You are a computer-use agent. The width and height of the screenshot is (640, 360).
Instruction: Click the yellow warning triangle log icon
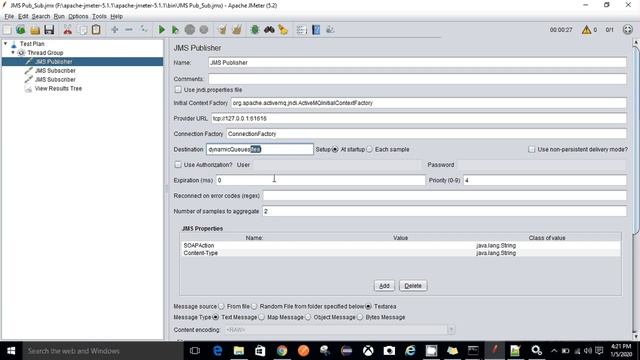[x=587, y=30]
